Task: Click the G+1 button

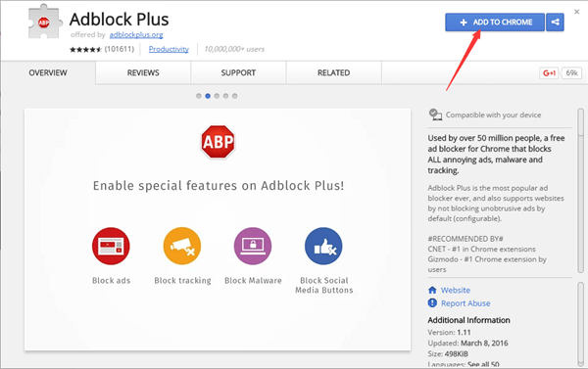Action: click(549, 73)
